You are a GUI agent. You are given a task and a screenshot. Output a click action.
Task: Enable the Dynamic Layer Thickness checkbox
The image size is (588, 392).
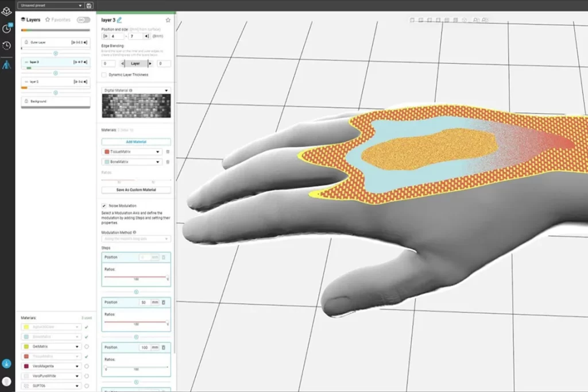coord(104,75)
